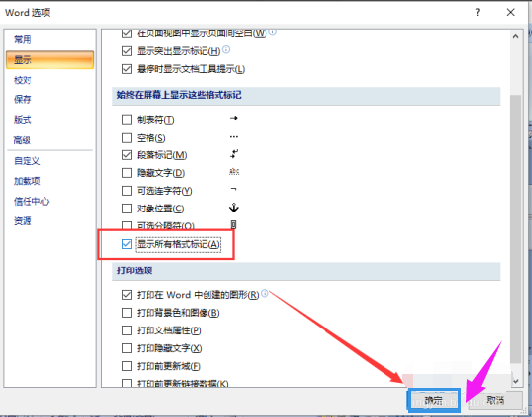The image size is (532, 417).
Task: Click the 取消 button
Action: pos(496,400)
